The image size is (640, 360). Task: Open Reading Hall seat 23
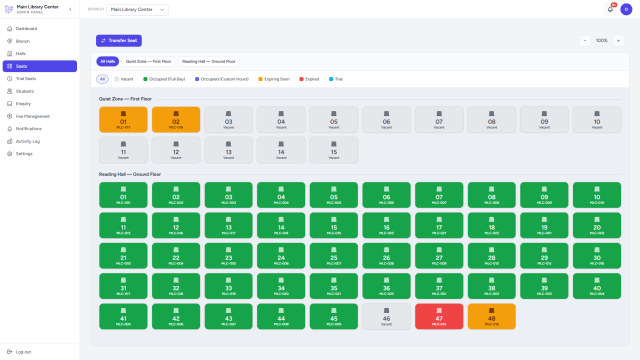(x=229, y=256)
